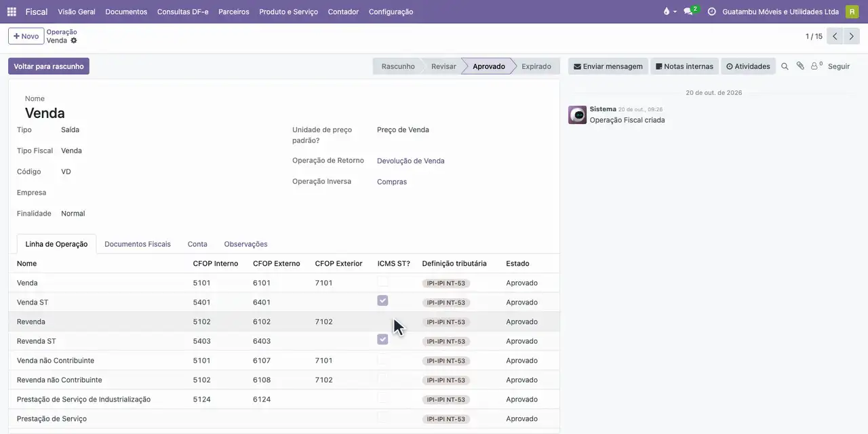Viewport: 868px width, 434px height.
Task: Switch to the Documentos Fiscais tab
Action: pyautogui.click(x=138, y=244)
